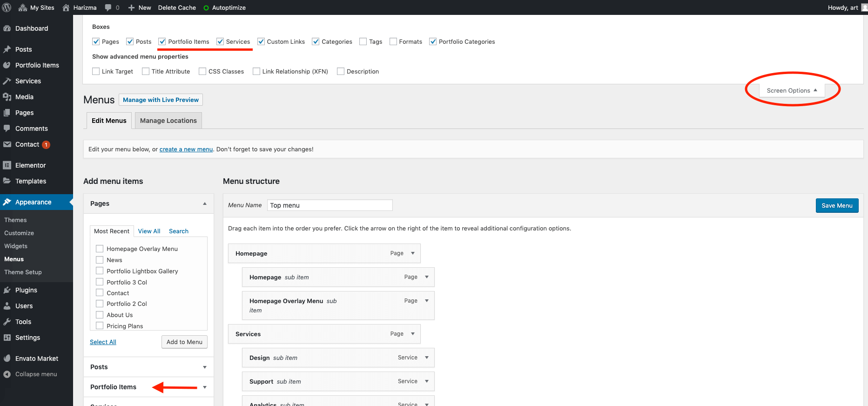
Task: Check the CSS Classes advanced property
Action: [202, 71]
